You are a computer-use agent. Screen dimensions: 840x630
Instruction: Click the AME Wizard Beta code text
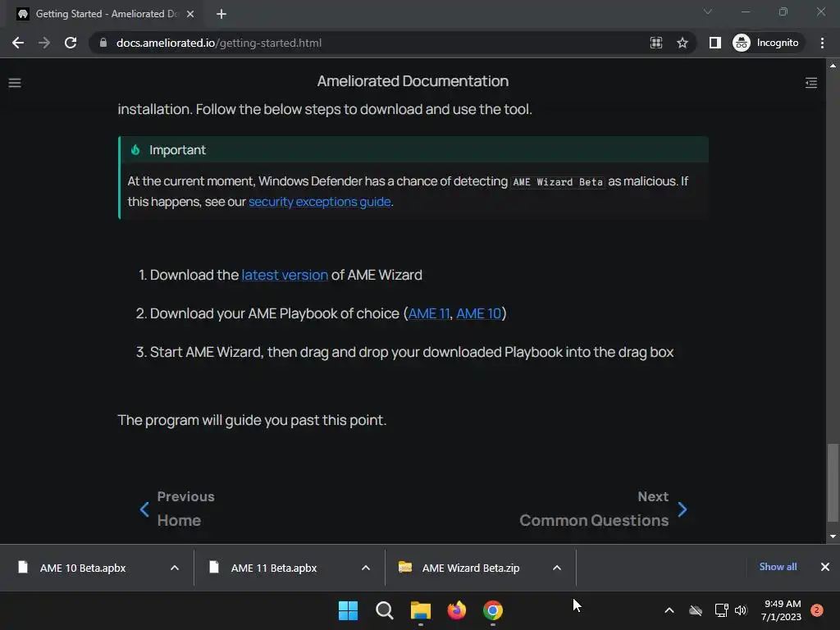pyautogui.click(x=558, y=182)
